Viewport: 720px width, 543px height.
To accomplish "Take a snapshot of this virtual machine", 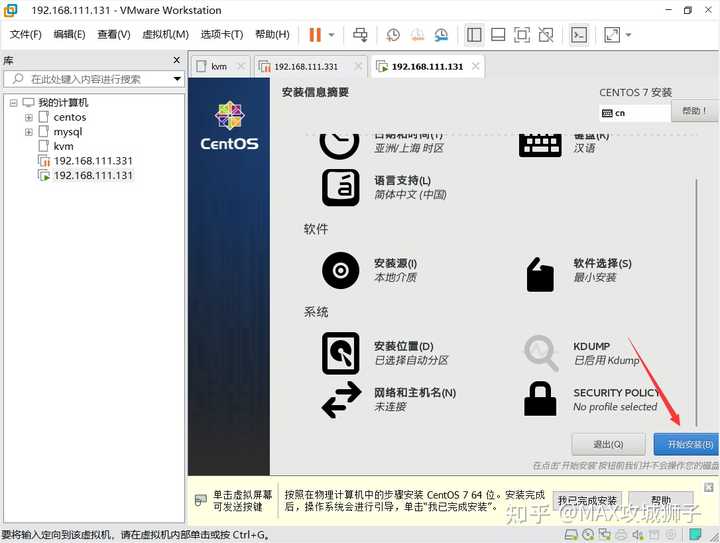I will (x=393, y=35).
